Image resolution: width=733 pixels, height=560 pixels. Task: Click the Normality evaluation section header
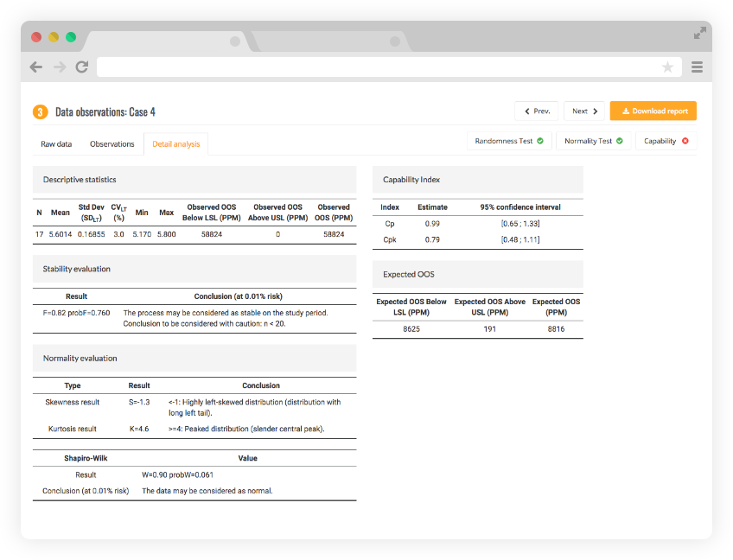pyautogui.click(x=194, y=358)
